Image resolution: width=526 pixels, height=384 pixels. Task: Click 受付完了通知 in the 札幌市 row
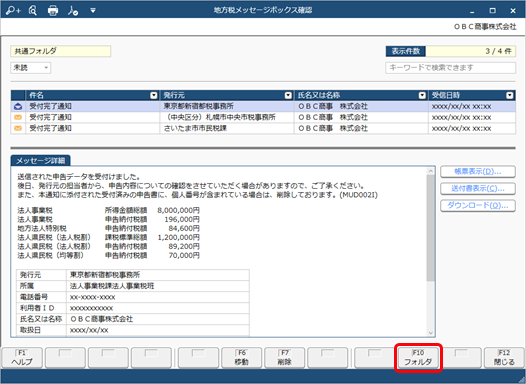pyautogui.click(x=50, y=117)
